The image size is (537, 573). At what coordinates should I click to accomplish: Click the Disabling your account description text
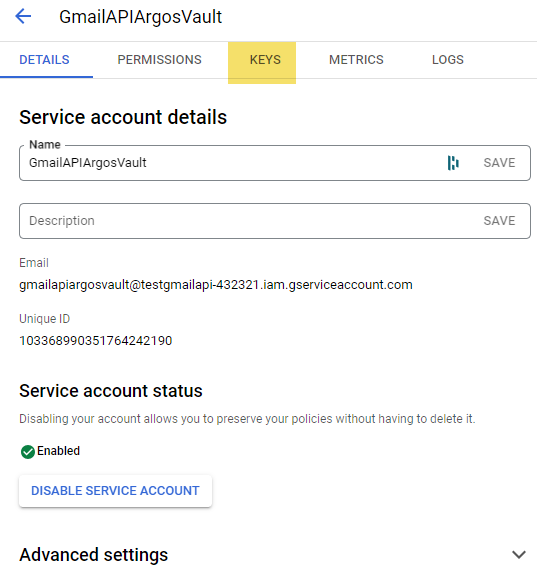tap(247, 419)
